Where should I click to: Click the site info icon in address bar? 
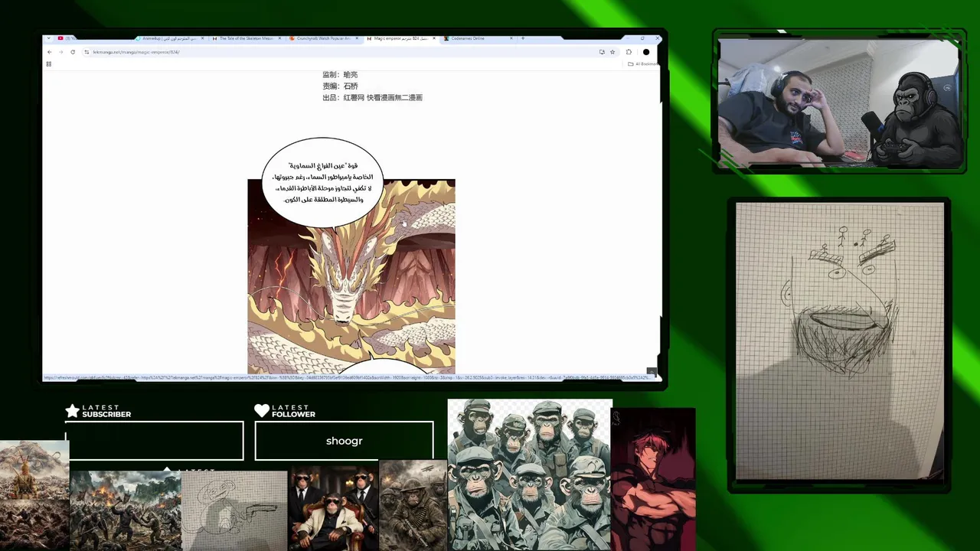(x=87, y=52)
